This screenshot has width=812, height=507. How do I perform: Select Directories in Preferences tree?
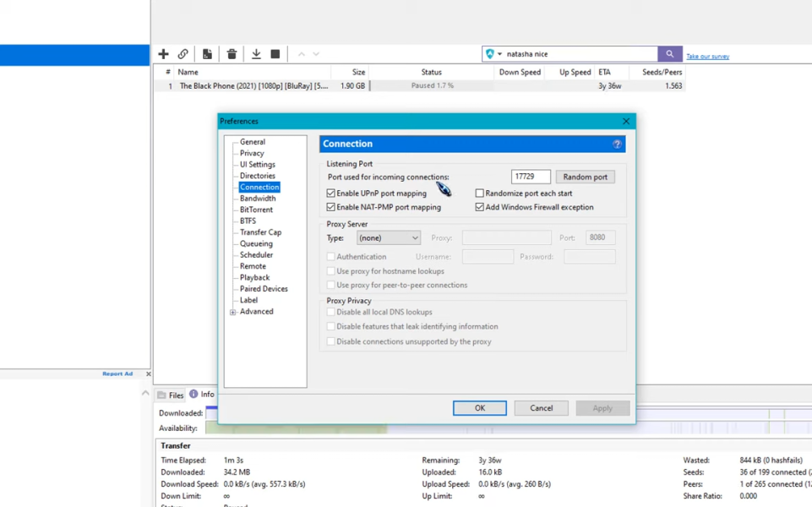click(x=258, y=176)
